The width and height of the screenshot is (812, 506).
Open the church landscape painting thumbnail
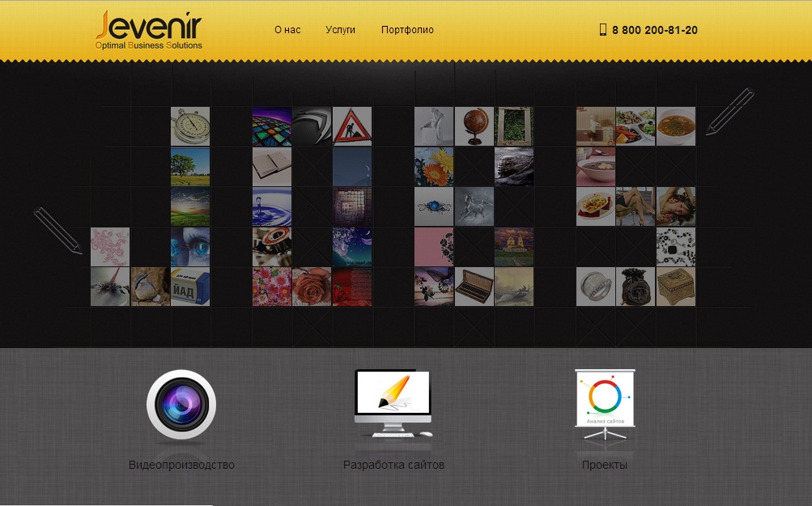[514, 247]
